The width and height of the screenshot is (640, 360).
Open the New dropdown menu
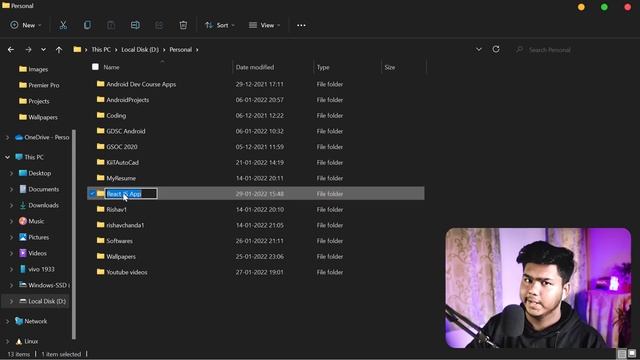pyautogui.click(x=26, y=25)
